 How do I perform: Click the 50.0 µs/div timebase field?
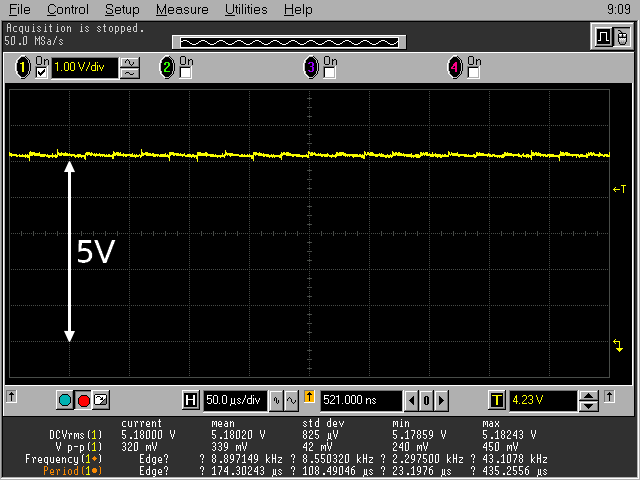pos(236,400)
